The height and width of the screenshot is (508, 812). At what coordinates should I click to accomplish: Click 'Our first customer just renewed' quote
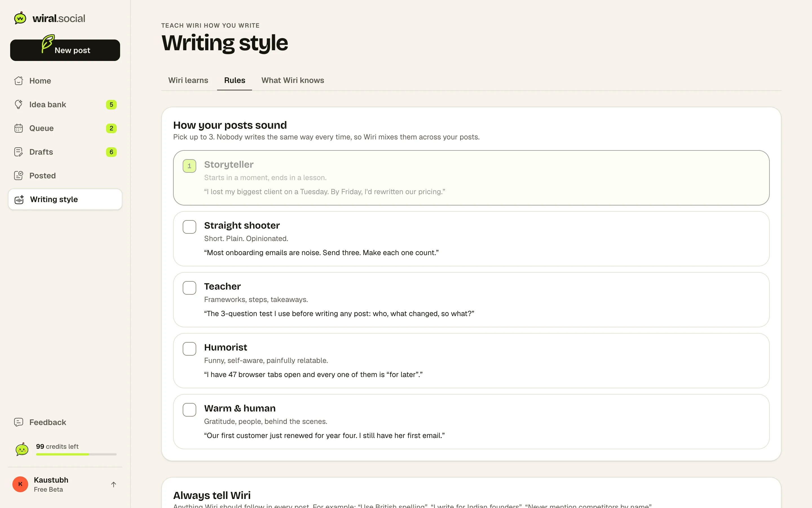point(325,435)
